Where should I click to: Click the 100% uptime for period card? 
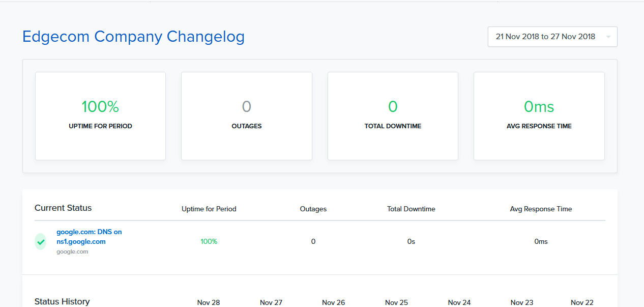[x=100, y=116]
